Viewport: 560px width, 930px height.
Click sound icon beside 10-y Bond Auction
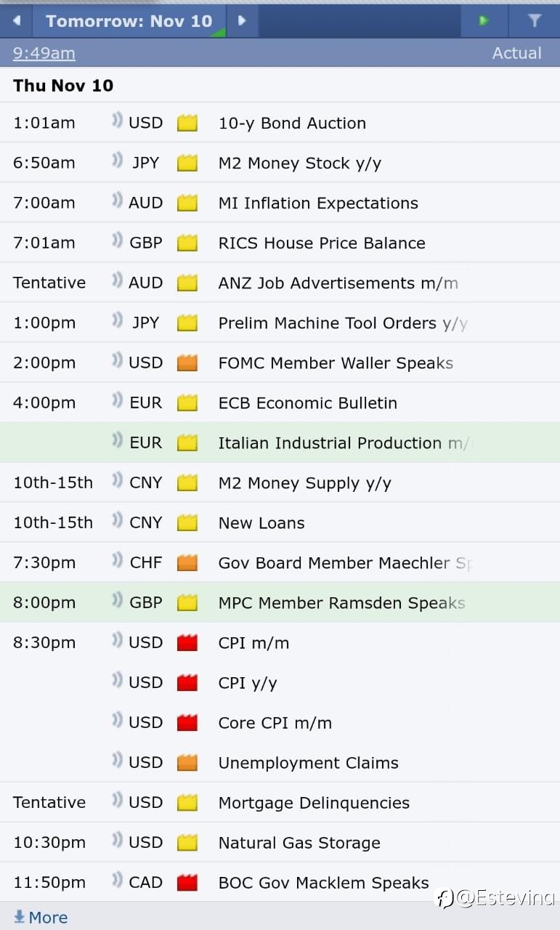coord(116,121)
